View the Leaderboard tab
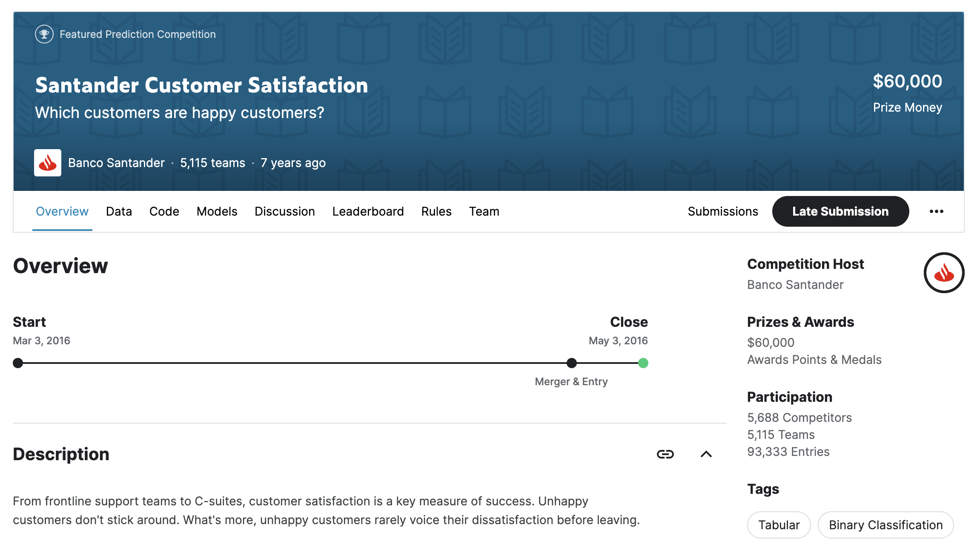980x542 pixels. (368, 211)
